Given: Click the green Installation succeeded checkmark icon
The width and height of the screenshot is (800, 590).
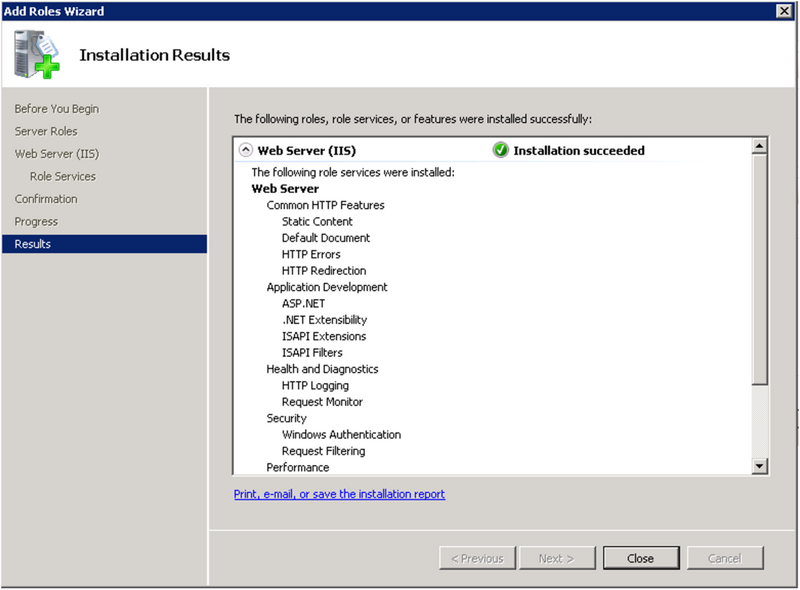Looking at the screenshot, I should (500, 150).
